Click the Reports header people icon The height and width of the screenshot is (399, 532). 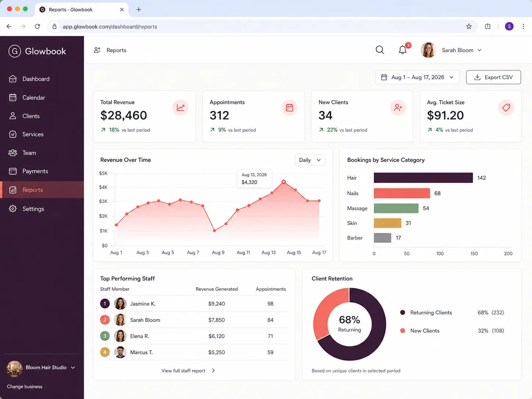(x=97, y=50)
